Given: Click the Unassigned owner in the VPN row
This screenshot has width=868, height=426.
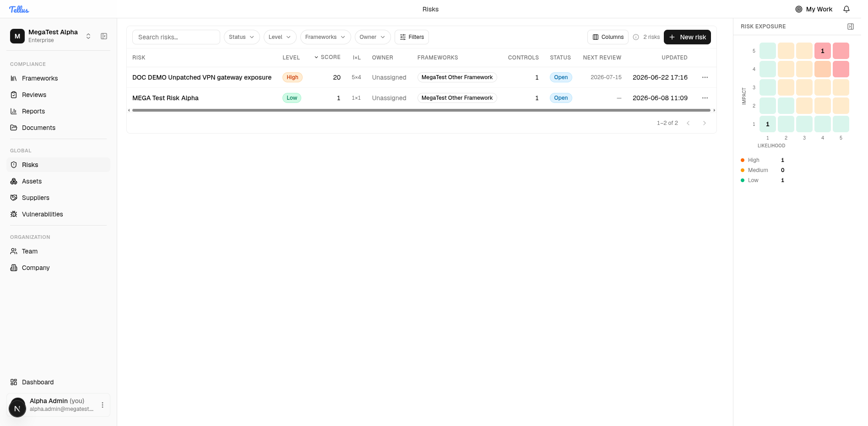Looking at the screenshot, I should (389, 77).
